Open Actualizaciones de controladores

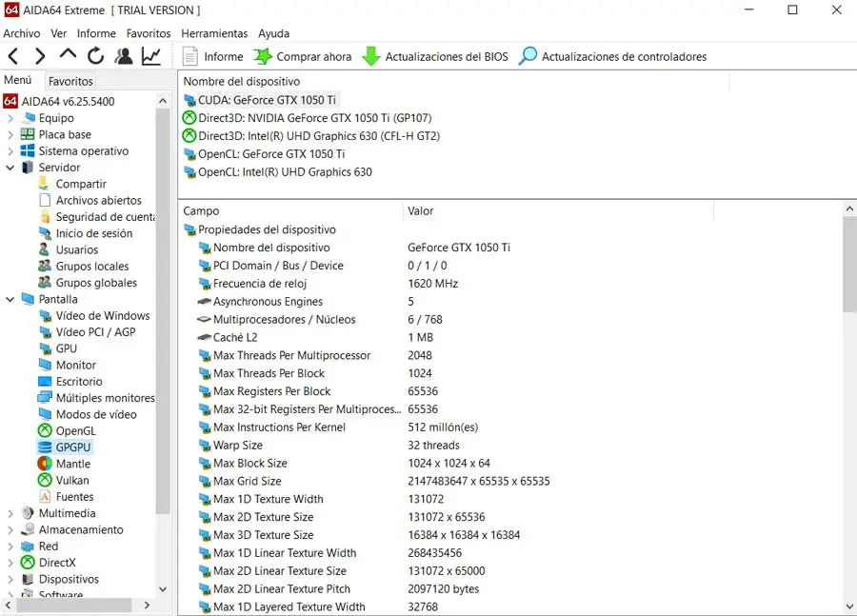pos(612,56)
